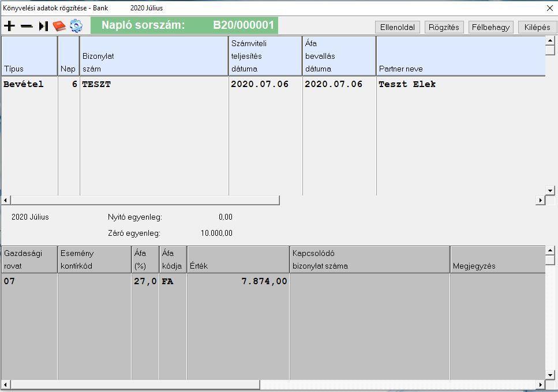Click the minus icon to remove a row
Screen dimensions: 558x392
coord(27,27)
